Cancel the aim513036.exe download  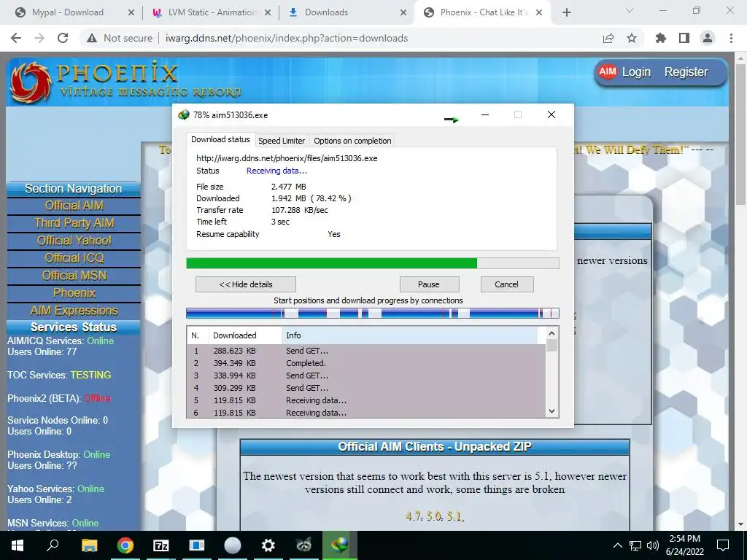(x=506, y=284)
